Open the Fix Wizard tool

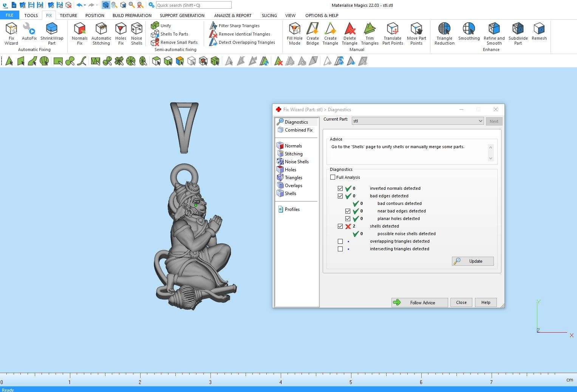[x=11, y=33]
